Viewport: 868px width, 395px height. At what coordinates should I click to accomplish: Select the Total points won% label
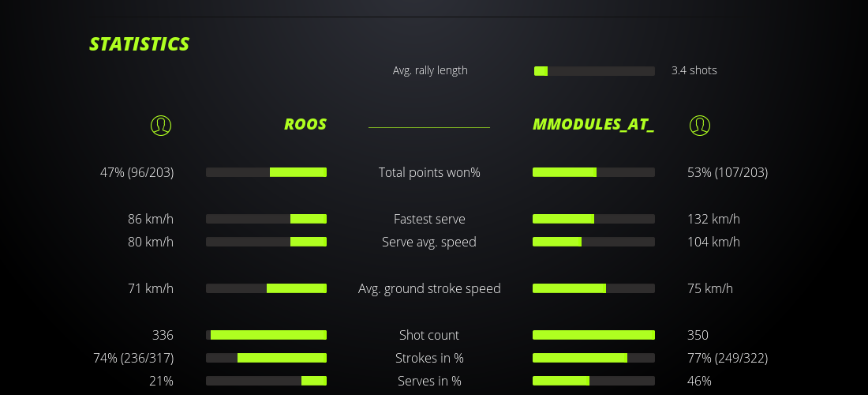429,172
